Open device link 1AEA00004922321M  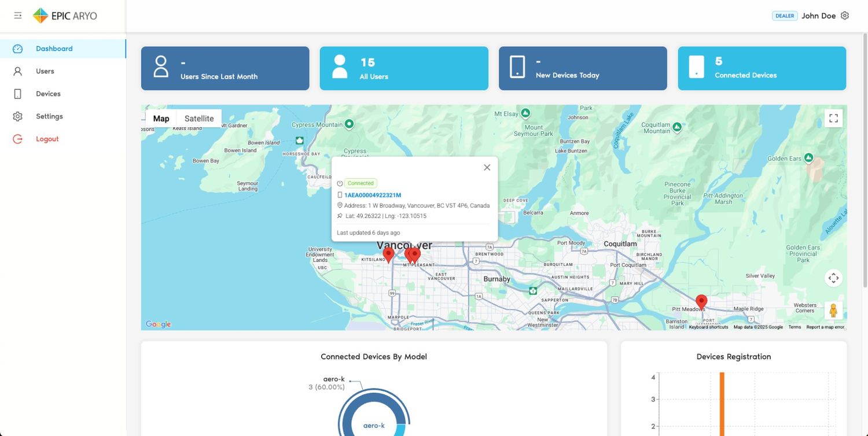[372, 195]
